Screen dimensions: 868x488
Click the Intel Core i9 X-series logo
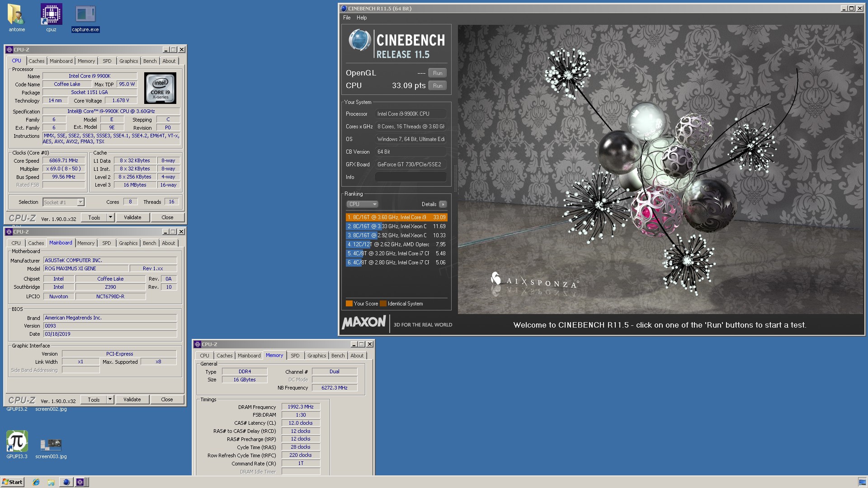coord(160,88)
